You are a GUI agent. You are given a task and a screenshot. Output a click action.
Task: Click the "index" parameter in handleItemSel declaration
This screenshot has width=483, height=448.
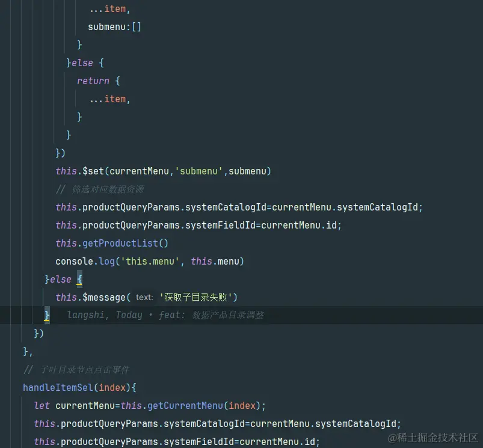(112, 388)
